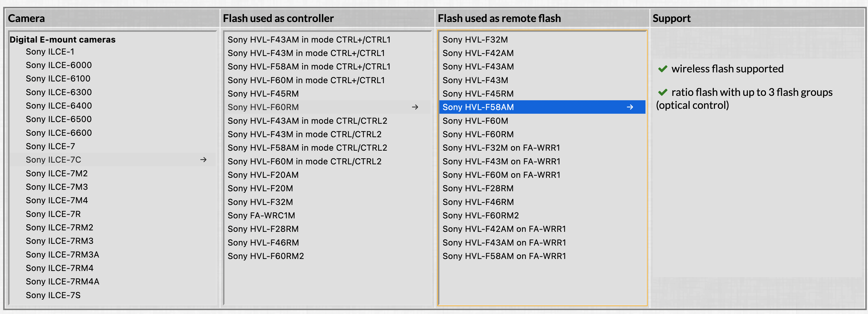Select Sony FA-WRC1M as controller
The height and width of the screenshot is (314, 868).
(261, 215)
